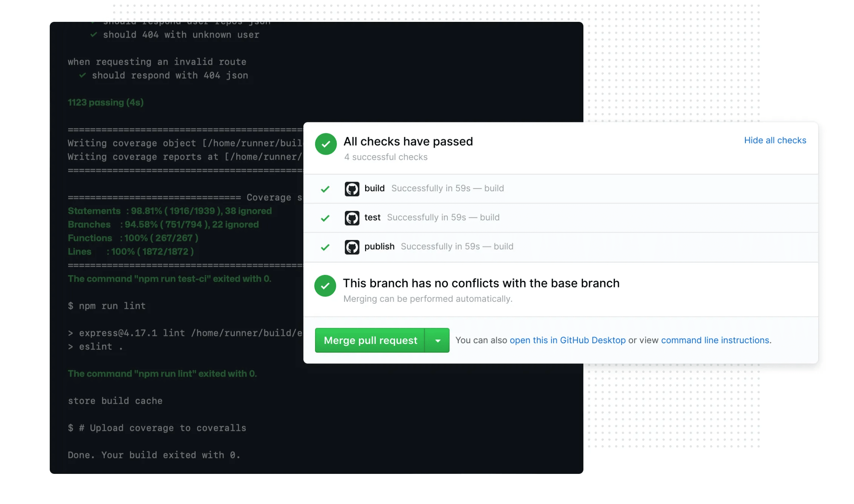Select the publish check row

click(x=528, y=247)
